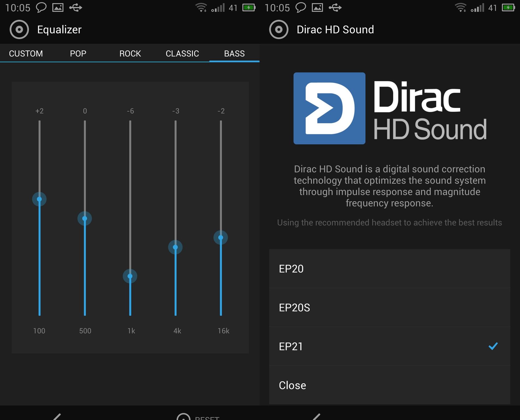Tap the signal bars on the Equalizer screen
The height and width of the screenshot is (420, 520).
click(x=218, y=7)
